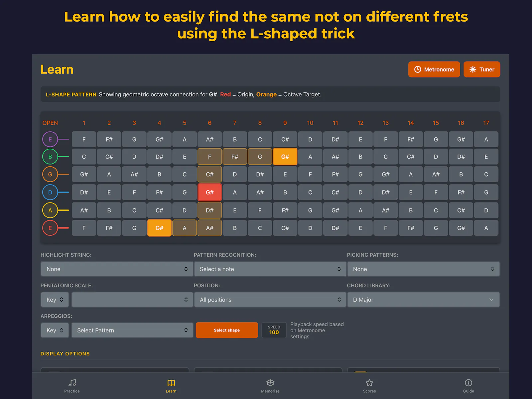
Task: Open the Guide tab
Action: [x=468, y=386]
